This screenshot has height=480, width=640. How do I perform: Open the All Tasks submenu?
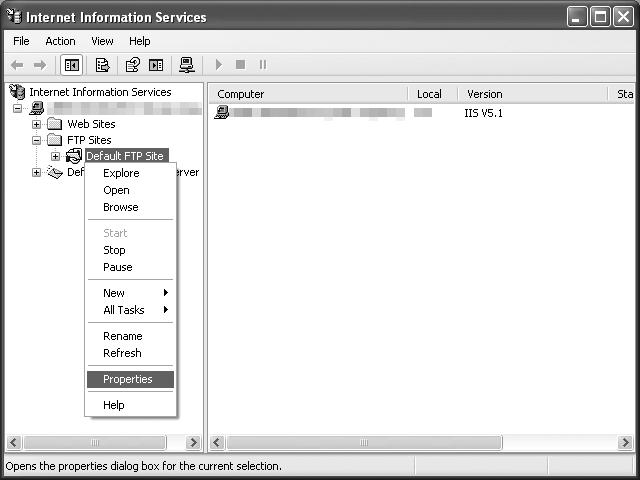pos(131,310)
